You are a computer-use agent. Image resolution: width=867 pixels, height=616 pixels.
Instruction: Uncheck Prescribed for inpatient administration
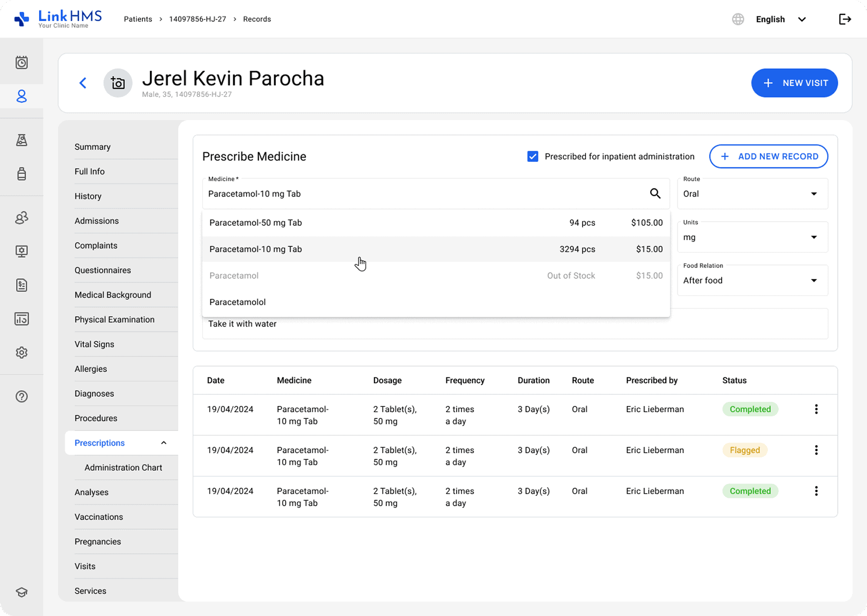point(533,157)
